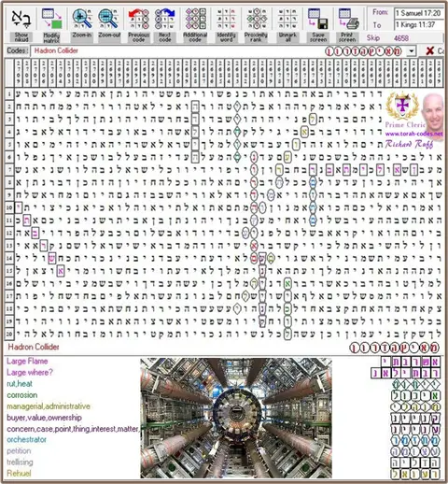This screenshot has height=484, width=448.
Task: Select the Identify word tool
Action: click(226, 19)
